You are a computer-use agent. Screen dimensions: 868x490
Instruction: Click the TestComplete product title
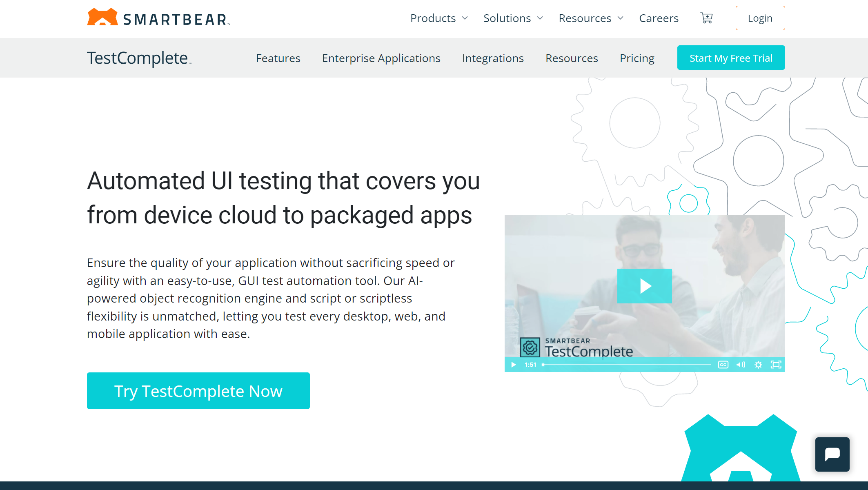pyautogui.click(x=138, y=58)
